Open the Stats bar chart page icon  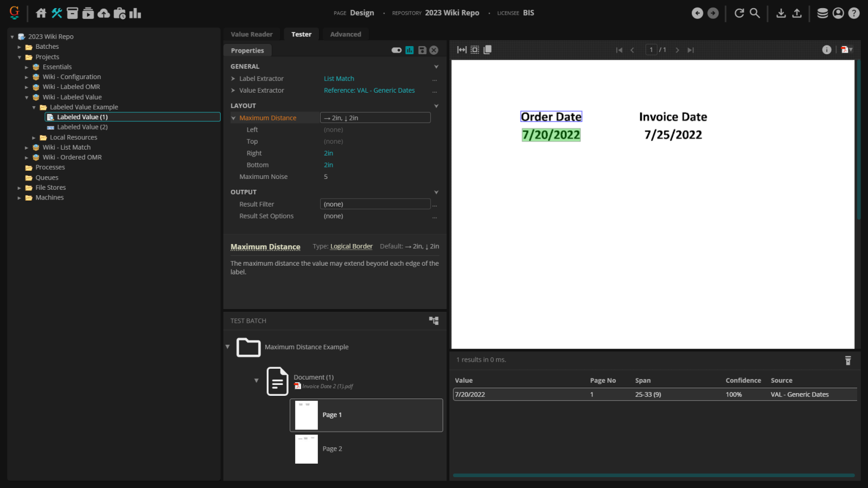pos(135,13)
